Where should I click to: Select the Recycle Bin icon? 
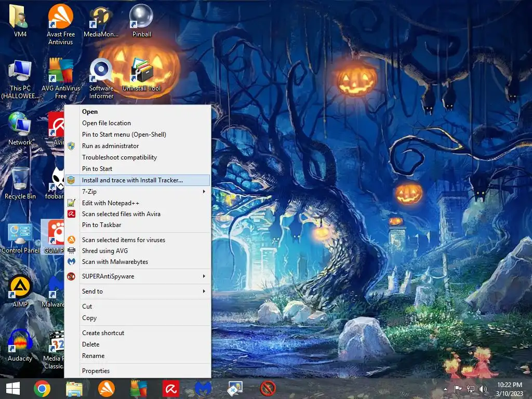coord(20,183)
